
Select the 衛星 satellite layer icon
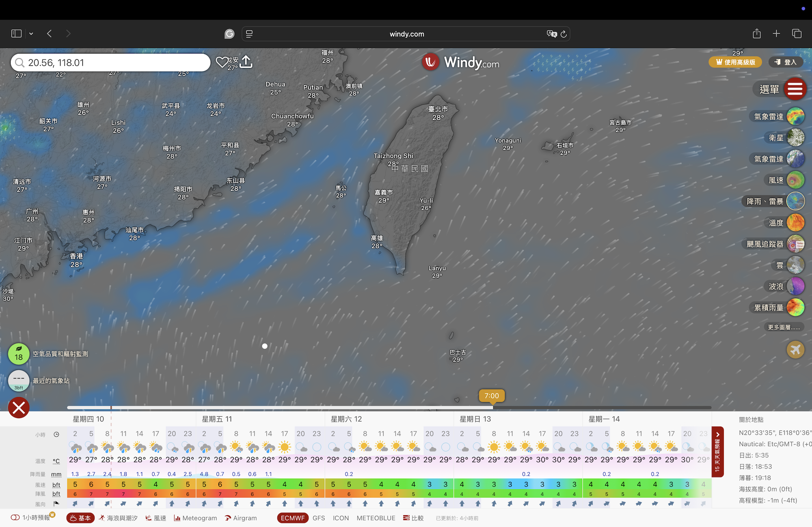click(795, 138)
